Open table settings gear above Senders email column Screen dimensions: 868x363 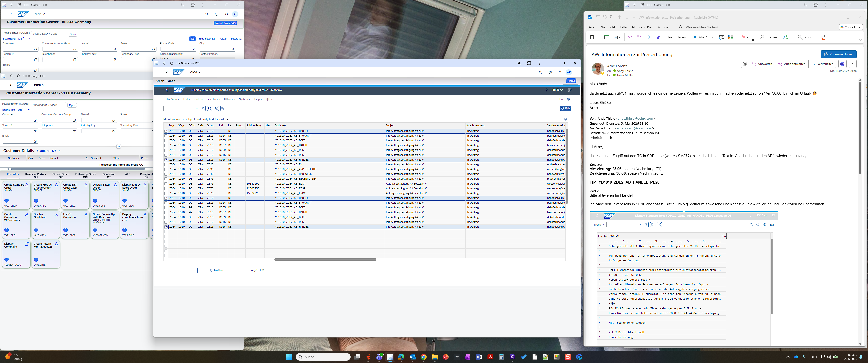(566, 119)
